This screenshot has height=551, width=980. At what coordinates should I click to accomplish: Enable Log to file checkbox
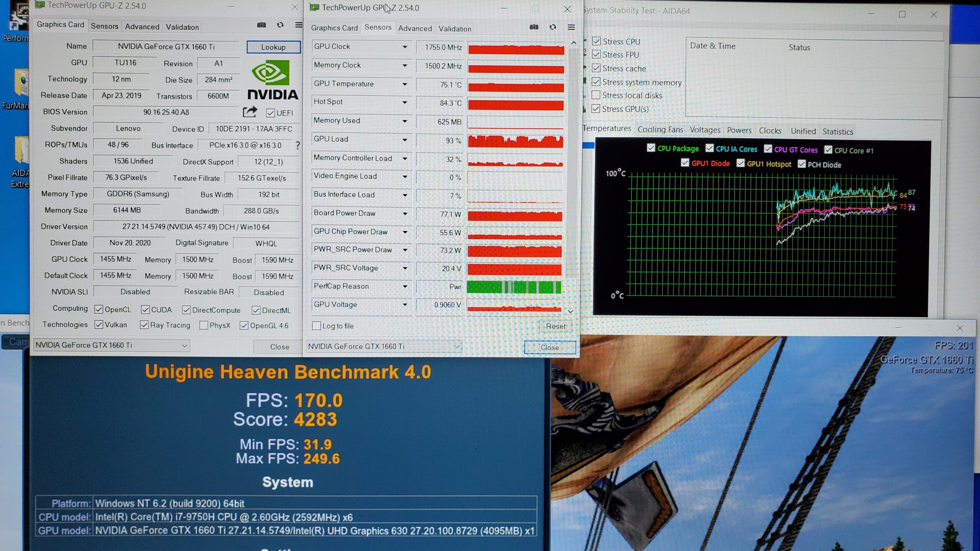pos(317,326)
